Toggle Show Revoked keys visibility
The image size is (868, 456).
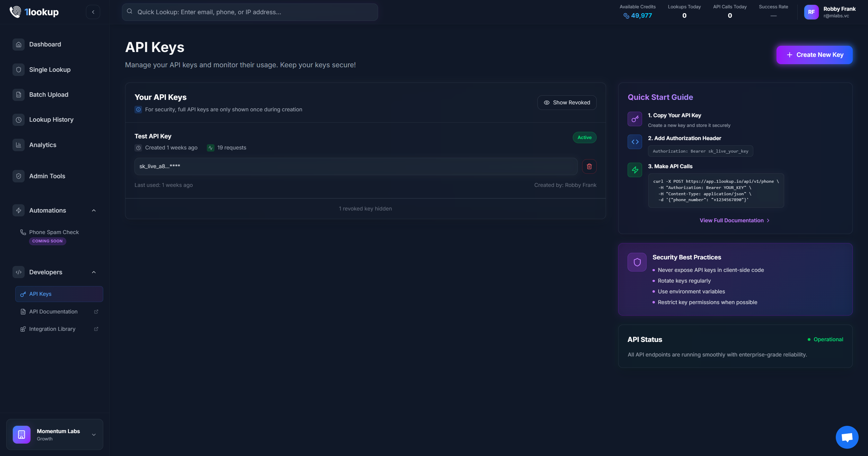567,103
